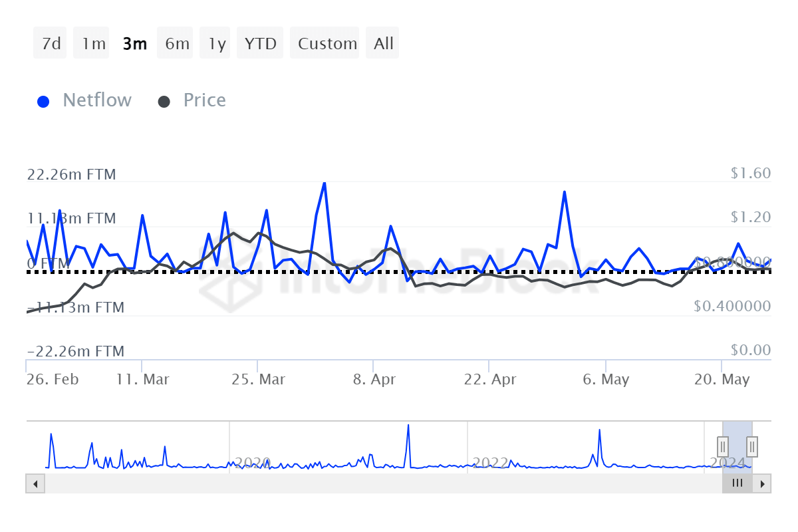
Task: Select the 3m range tab
Action: (x=134, y=43)
